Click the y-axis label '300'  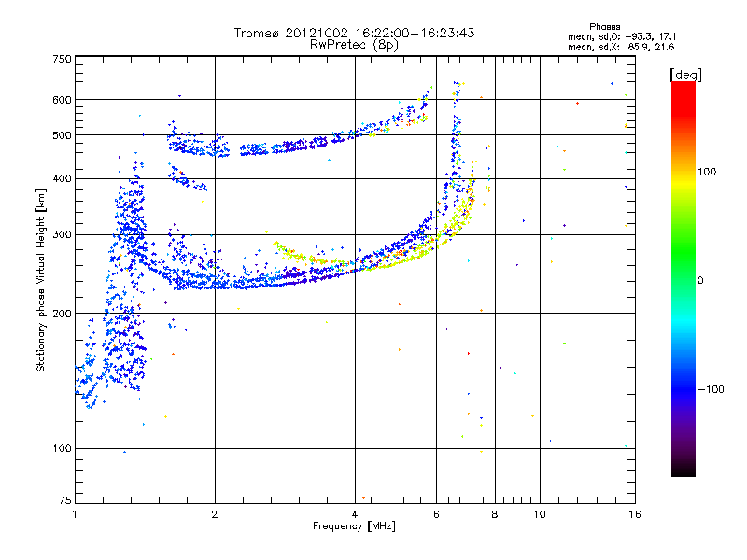point(62,235)
